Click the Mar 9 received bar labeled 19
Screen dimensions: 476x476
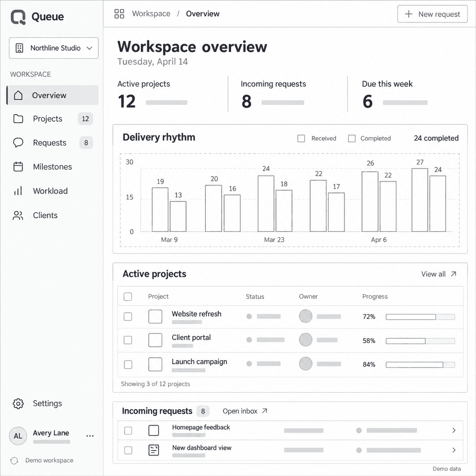(x=160, y=210)
